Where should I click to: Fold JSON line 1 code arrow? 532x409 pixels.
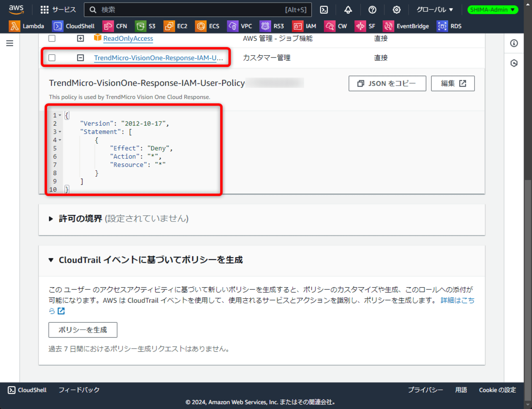pyautogui.click(x=60, y=115)
